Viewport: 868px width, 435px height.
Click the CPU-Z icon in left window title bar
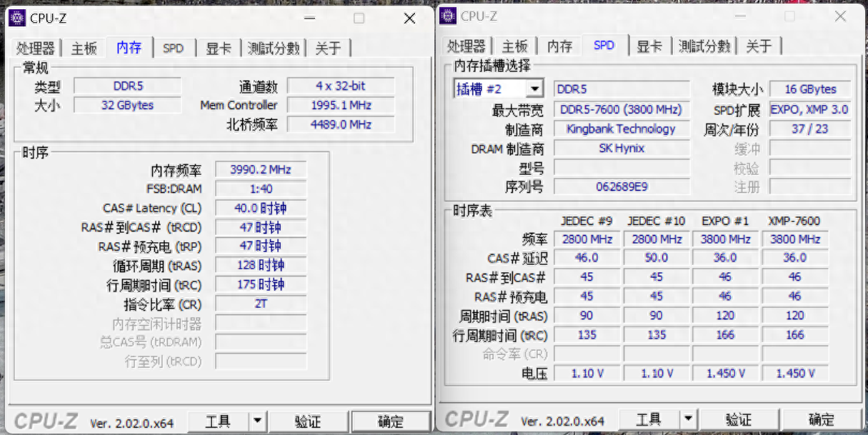(16, 18)
